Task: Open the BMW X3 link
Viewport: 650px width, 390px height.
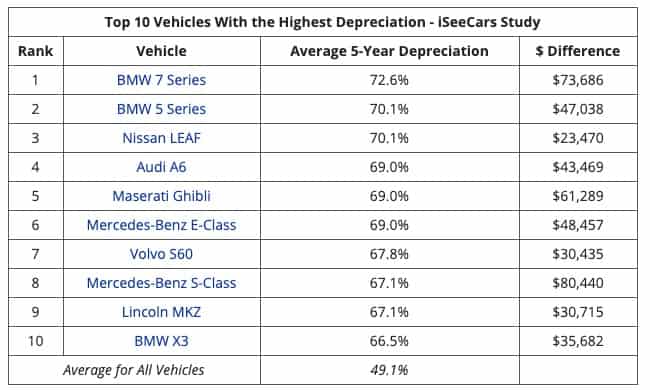Action: pos(161,341)
